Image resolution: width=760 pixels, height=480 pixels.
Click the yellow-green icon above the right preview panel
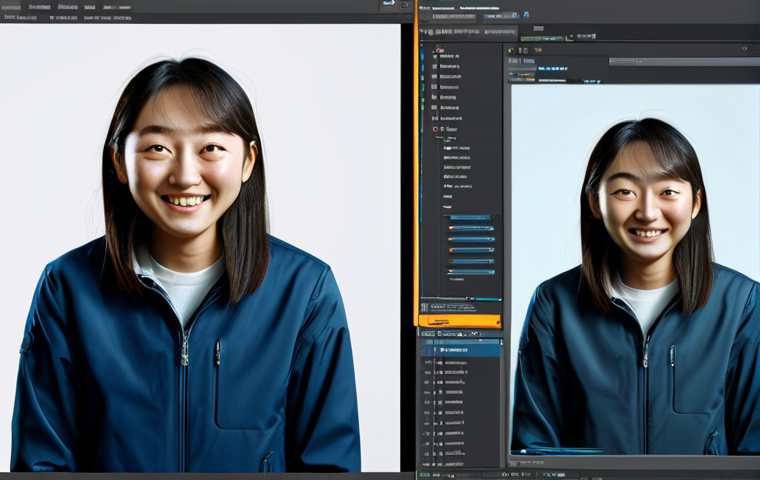tap(511, 50)
